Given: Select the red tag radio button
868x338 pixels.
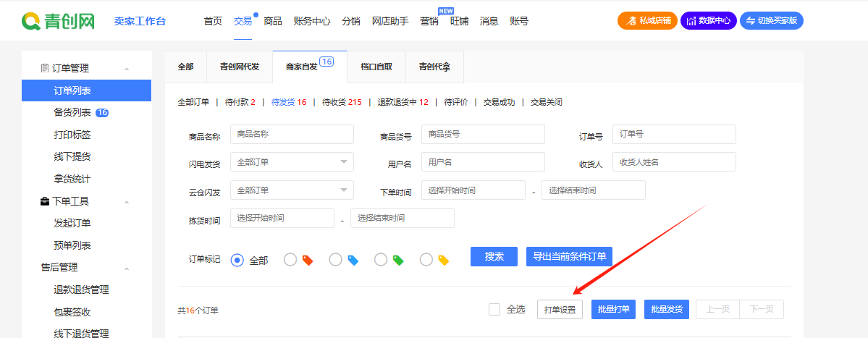Looking at the screenshot, I should [x=290, y=260].
